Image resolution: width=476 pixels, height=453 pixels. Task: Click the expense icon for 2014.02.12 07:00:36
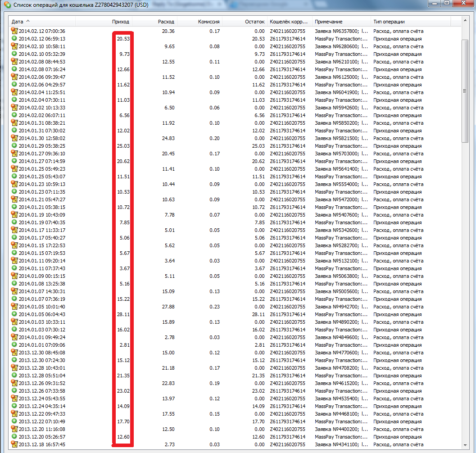[x=14, y=31]
